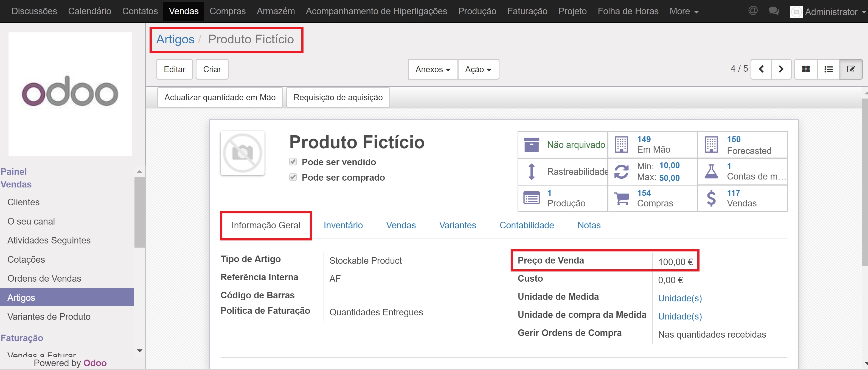Switch to kanban view icon

(x=806, y=69)
